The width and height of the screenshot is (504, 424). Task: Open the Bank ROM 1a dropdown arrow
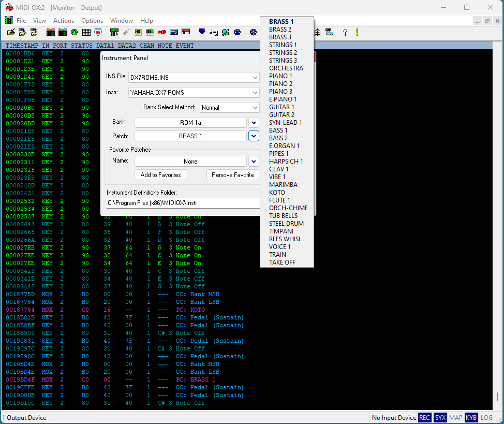click(254, 123)
